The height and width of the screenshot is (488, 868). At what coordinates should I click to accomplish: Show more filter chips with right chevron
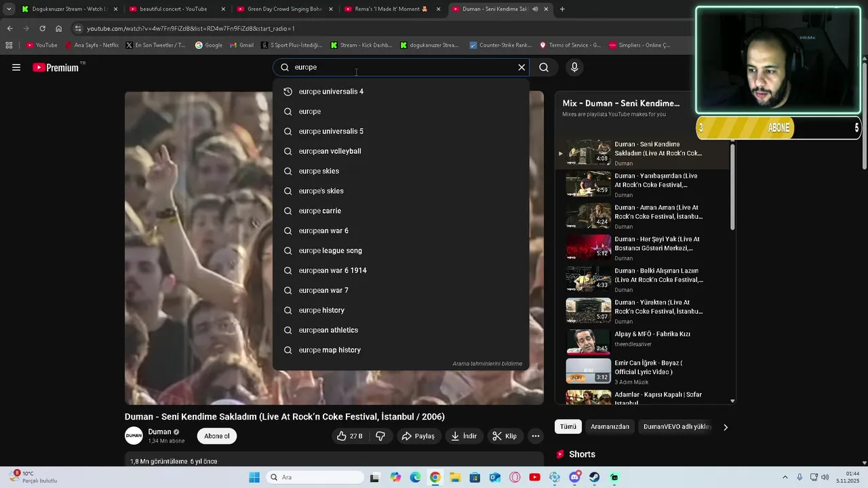point(726,427)
